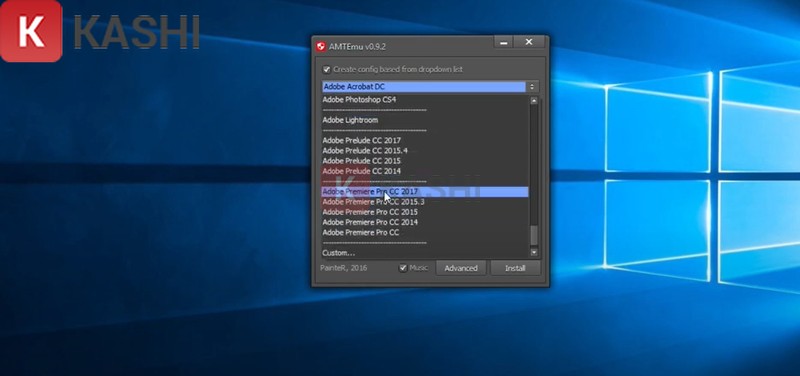Select Adobe Premiere Pro CC 2015 entry

(426, 212)
